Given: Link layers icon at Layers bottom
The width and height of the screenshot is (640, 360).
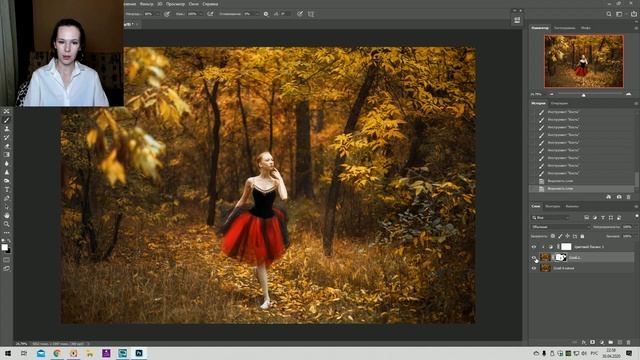Looking at the screenshot, I should [x=575, y=342].
